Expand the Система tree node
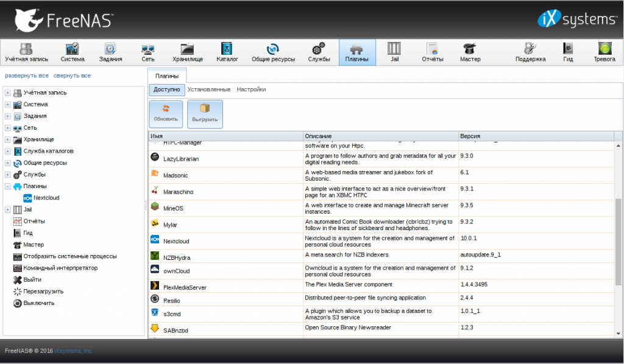Image resolution: width=624 pixels, height=364 pixels. click(x=7, y=105)
